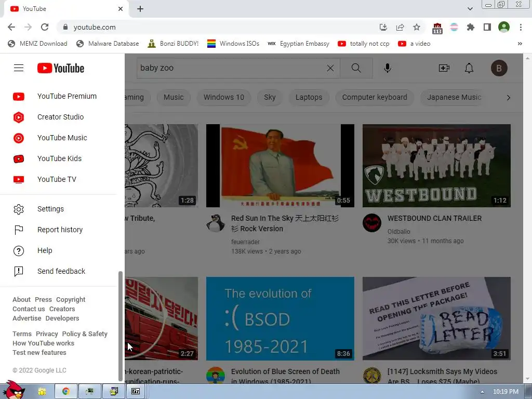This screenshot has height=399, width=532.
Task: Select the Windows 10 filter chip
Action: point(224,97)
